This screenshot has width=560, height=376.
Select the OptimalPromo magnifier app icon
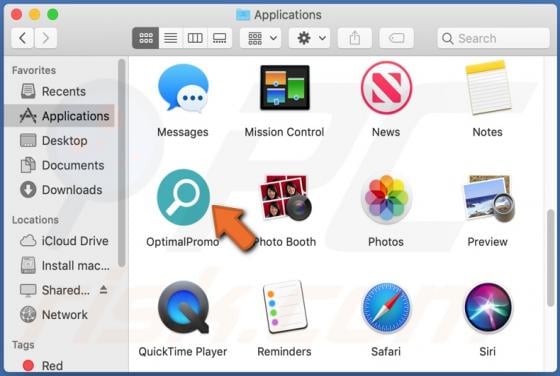[183, 197]
